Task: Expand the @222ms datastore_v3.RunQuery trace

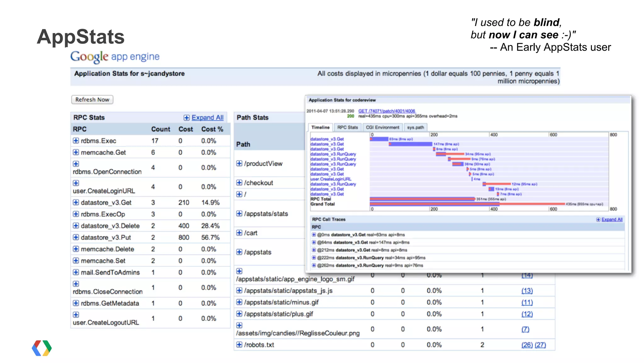Action: tap(314, 258)
